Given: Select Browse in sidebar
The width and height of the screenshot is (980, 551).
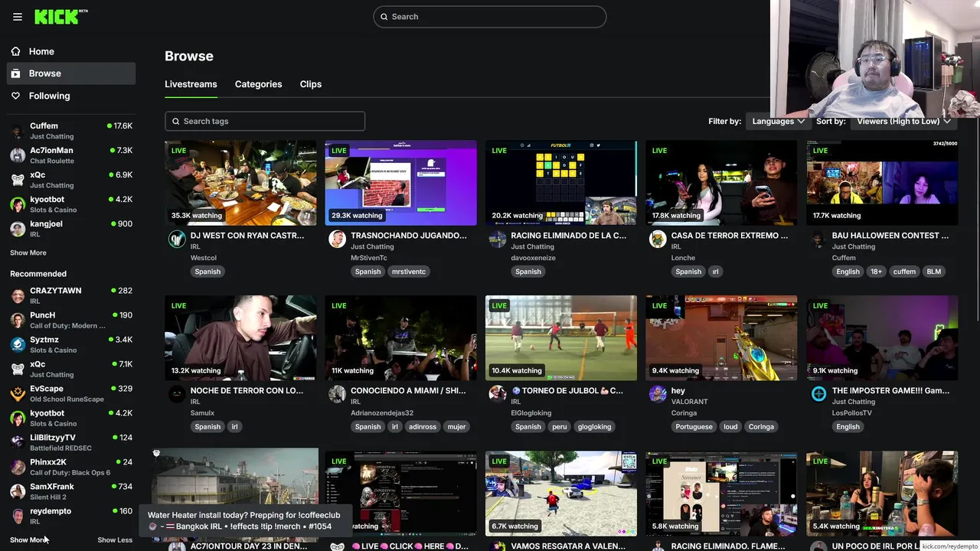Looking at the screenshot, I should (71, 73).
